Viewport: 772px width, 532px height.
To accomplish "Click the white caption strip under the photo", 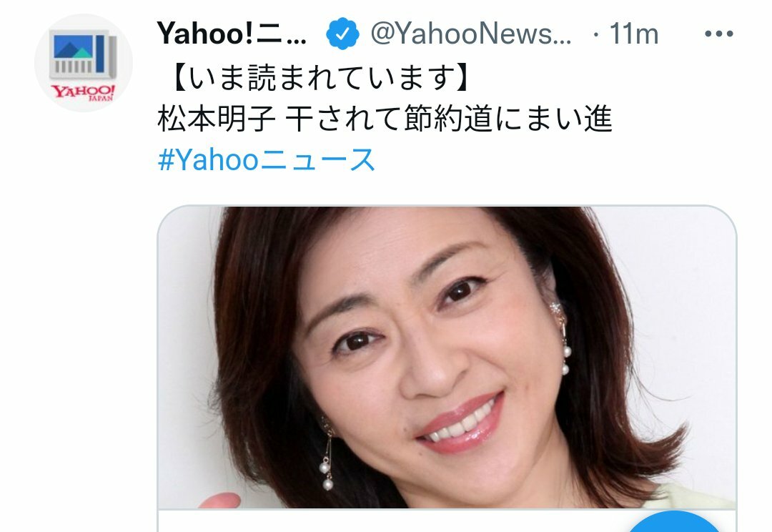I will [447, 521].
